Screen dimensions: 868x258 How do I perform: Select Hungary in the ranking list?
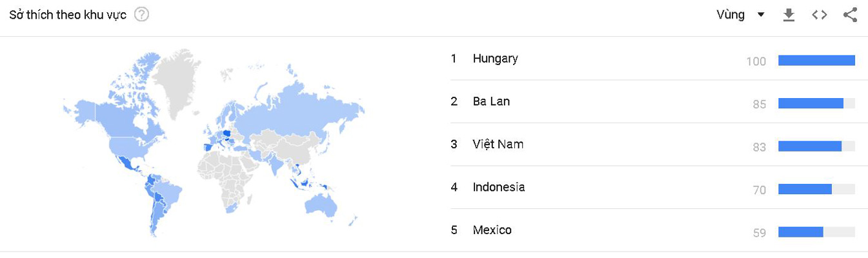pos(495,59)
